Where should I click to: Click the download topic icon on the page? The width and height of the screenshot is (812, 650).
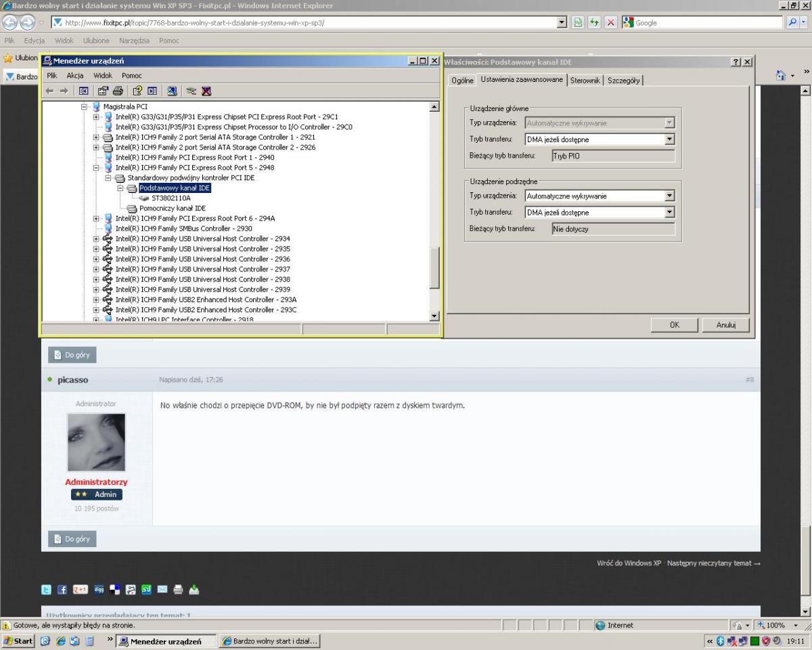click(x=194, y=590)
